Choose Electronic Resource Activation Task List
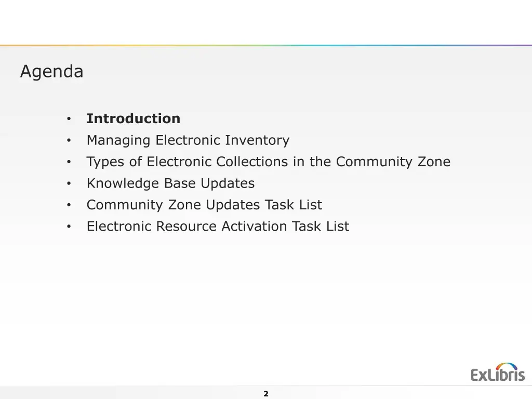The image size is (532, 399). click(218, 227)
